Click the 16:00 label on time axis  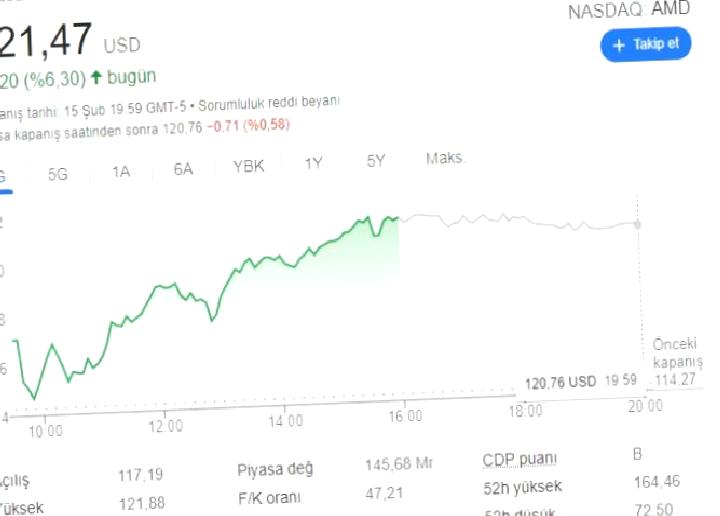coord(405,415)
